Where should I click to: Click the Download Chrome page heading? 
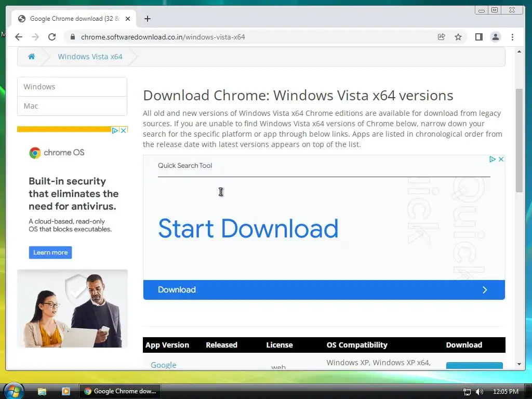pos(298,96)
